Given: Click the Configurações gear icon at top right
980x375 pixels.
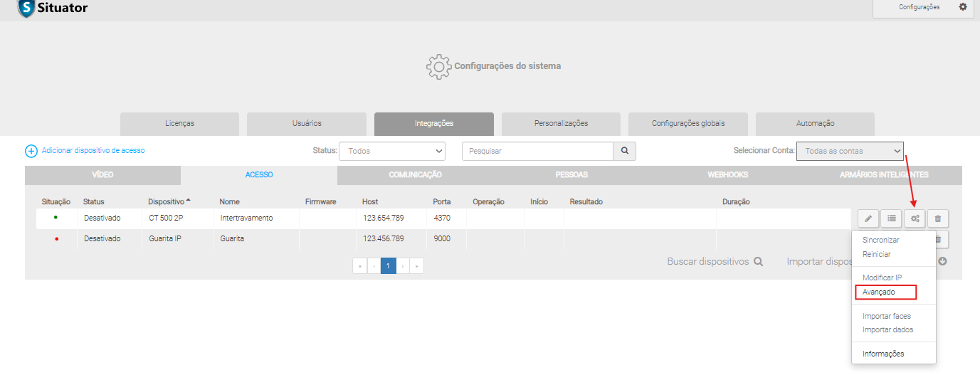Looking at the screenshot, I should [963, 7].
